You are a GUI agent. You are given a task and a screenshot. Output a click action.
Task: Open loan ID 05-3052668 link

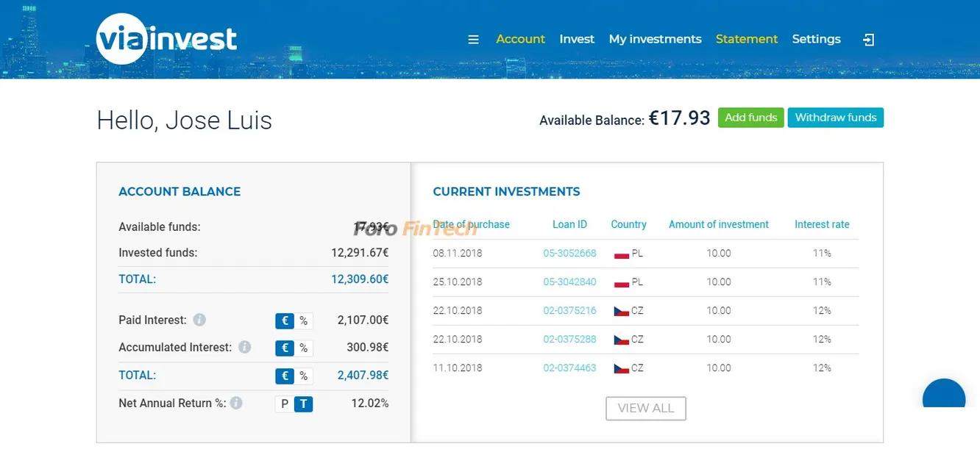coord(569,253)
